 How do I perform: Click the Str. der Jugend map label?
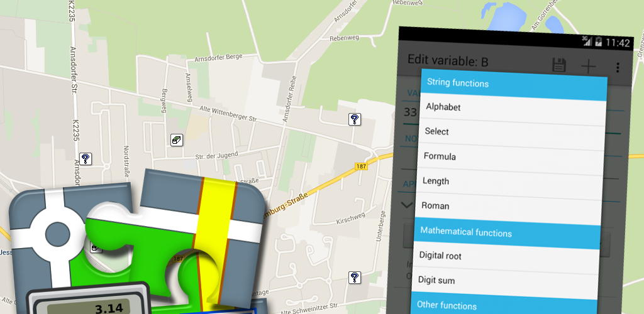tap(216, 155)
